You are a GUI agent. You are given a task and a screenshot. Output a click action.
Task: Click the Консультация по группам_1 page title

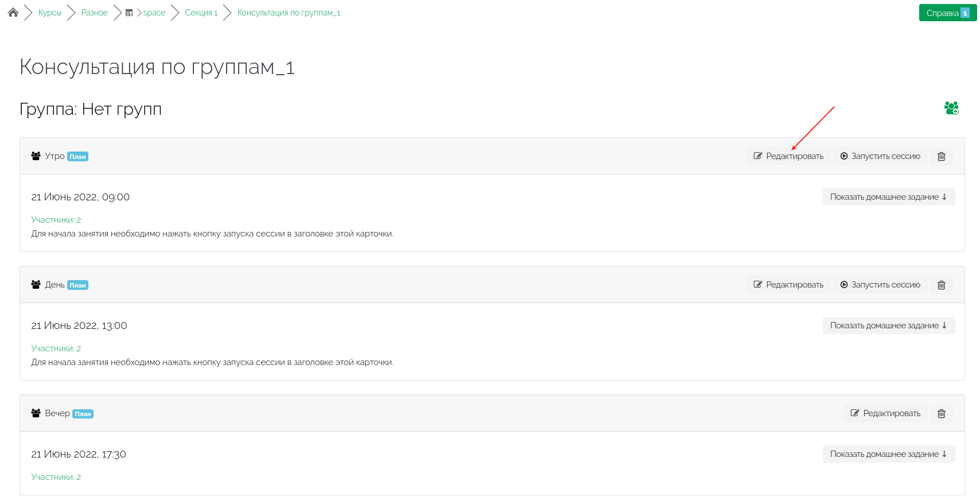click(x=157, y=67)
